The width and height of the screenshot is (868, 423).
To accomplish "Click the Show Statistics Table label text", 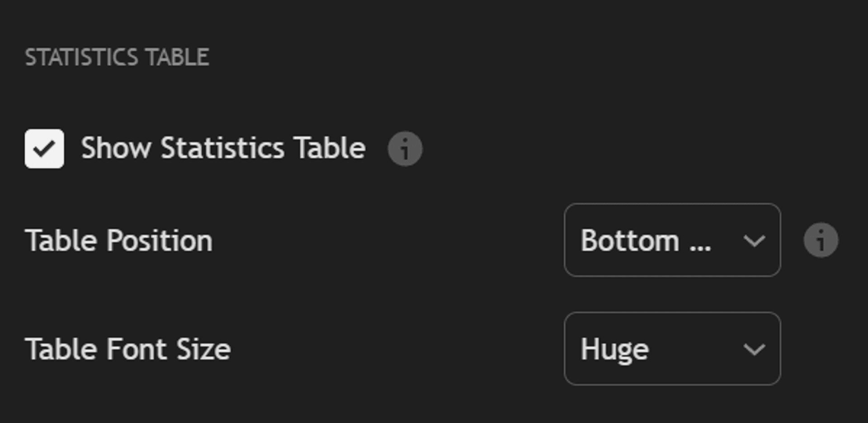I will pyautogui.click(x=223, y=148).
